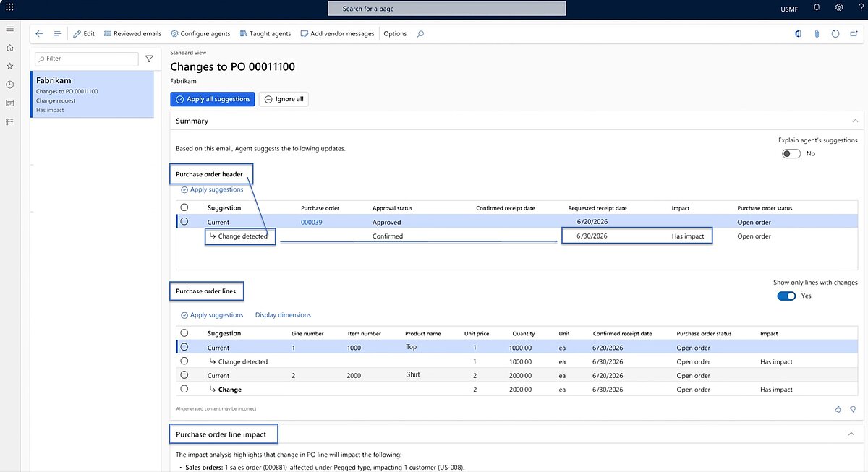Select all rows in purchase order header grid
Viewport: 868px width, 472px height.
pyautogui.click(x=184, y=207)
